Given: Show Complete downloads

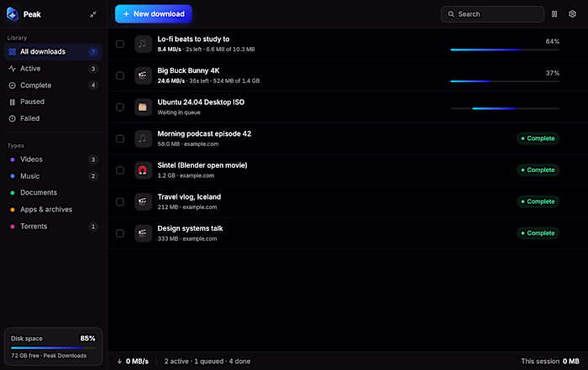Looking at the screenshot, I should (53, 86).
